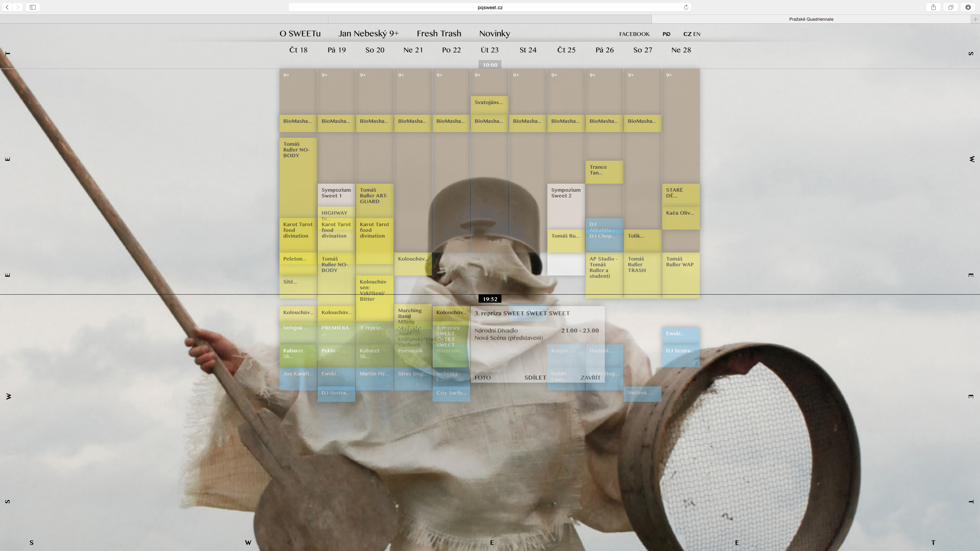This screenshot has width=980, height=551.
Task: Open the Tolik... event on So 27
Action: tap(642, 241)
